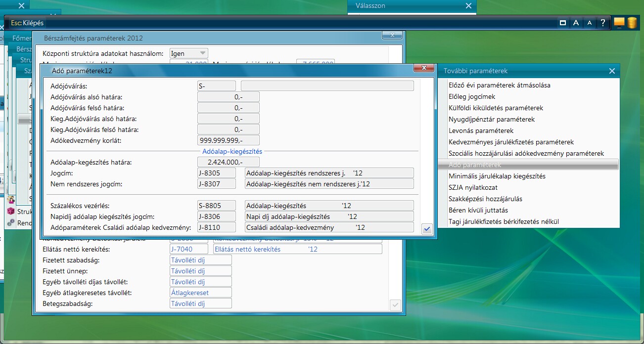Click 'Előző évi paraméterek átmásolása' option
This screenshot has width=644, height=344.
point(499,85)
